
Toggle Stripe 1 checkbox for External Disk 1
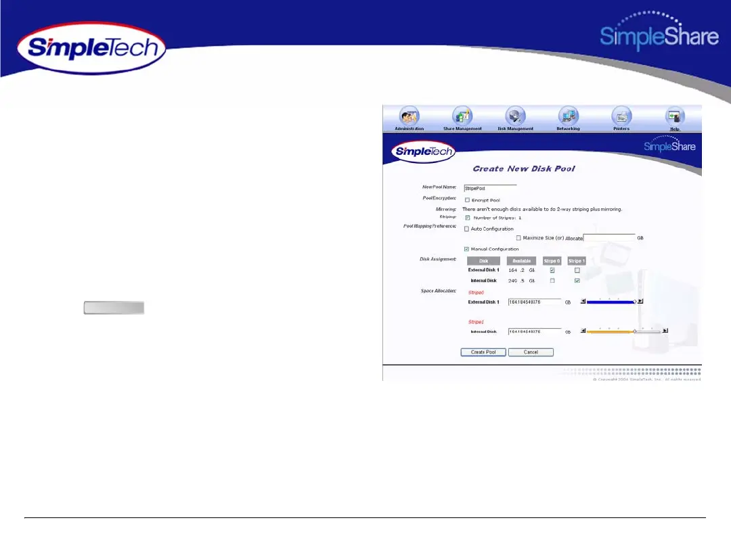click(x=577, y=271)
